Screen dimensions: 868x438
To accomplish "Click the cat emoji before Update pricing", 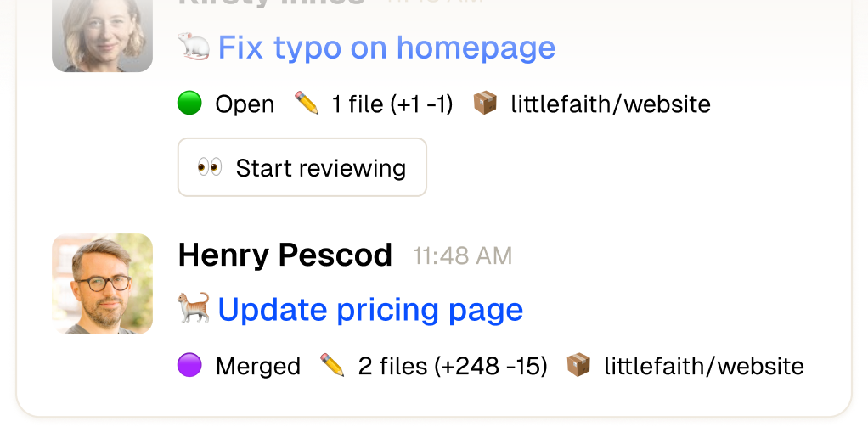I will click(x=194, y=308).
